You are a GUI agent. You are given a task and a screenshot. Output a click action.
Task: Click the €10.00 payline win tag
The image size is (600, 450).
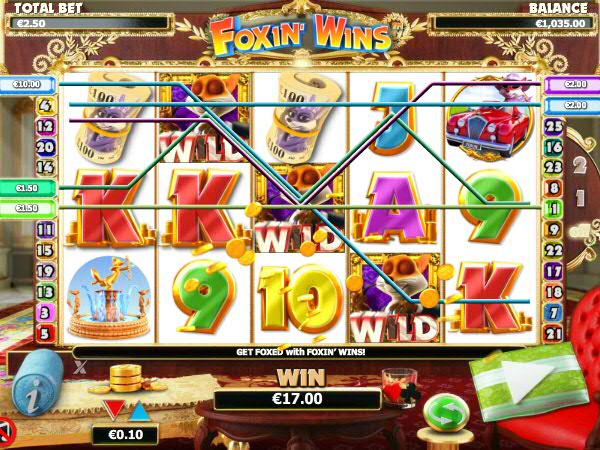tap(28, 84)
